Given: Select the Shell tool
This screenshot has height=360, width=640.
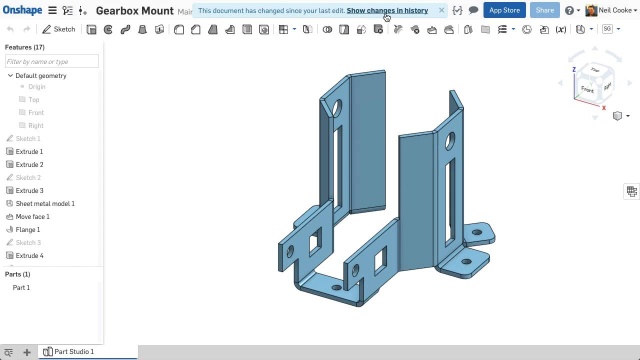Looking at the screenshot, I should click(247, 29).
